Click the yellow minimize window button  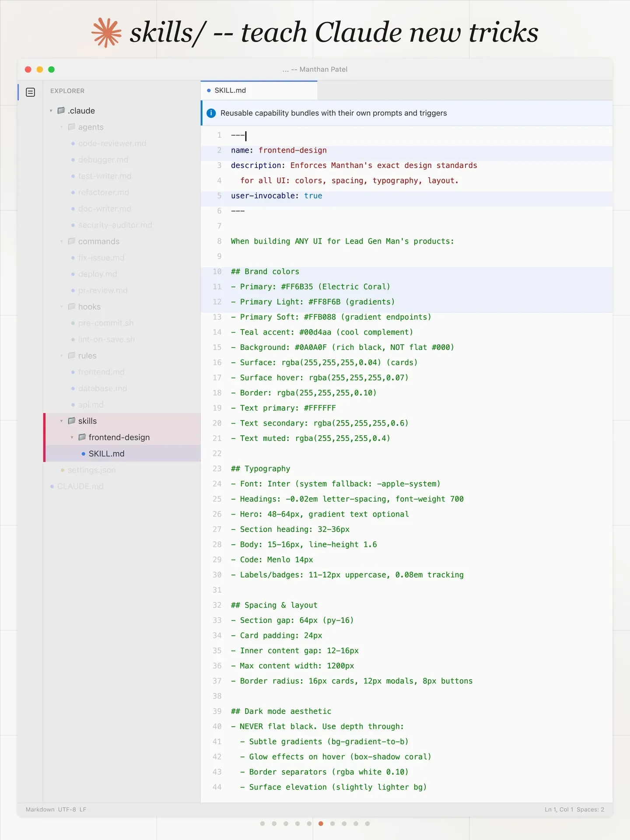tap(40, 69)
